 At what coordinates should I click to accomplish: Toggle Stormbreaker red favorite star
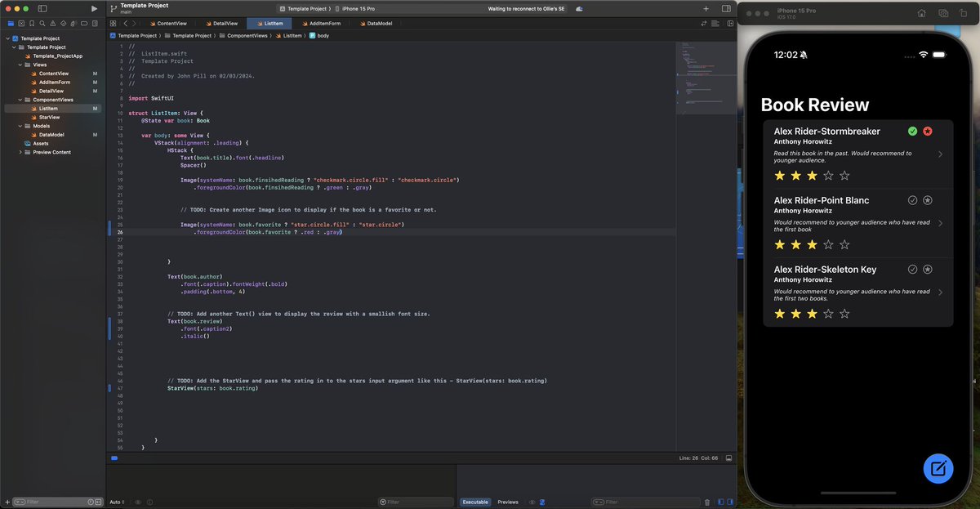tap(928, 132)
